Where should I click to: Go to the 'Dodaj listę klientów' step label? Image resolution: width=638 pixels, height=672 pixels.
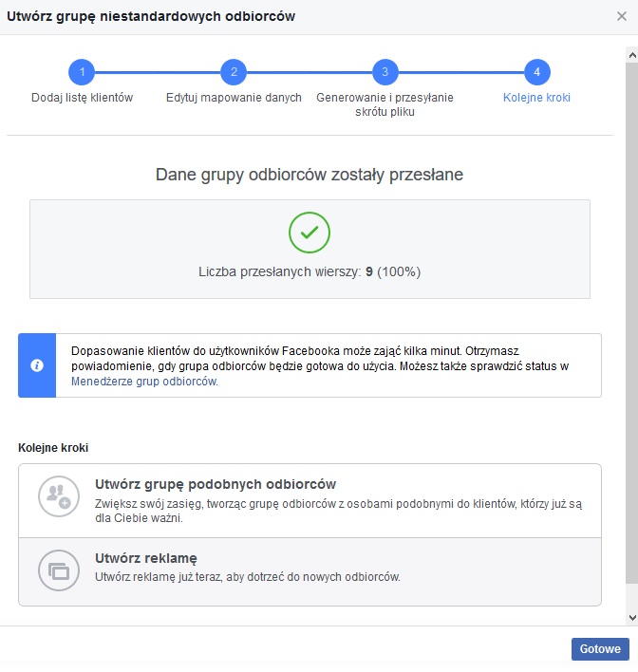pos(82,98)
